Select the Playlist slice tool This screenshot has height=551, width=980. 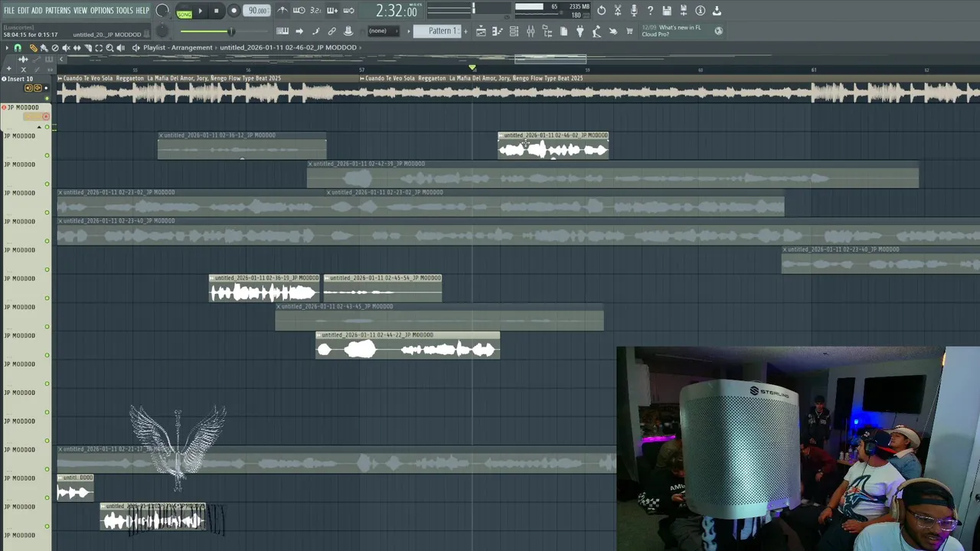[x=87, y=47]
